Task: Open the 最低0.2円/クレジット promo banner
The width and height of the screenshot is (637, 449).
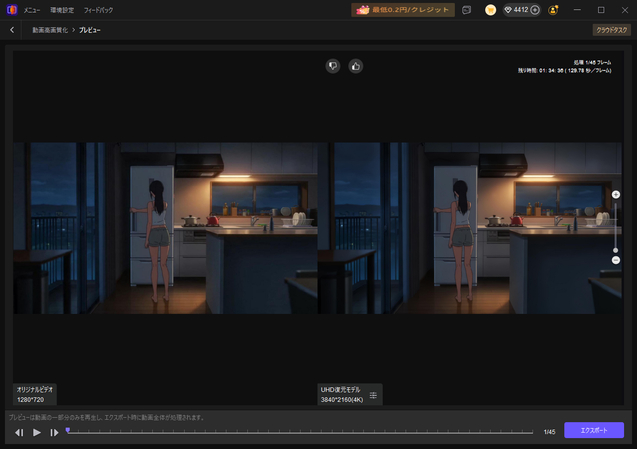Action: point(403,10)
